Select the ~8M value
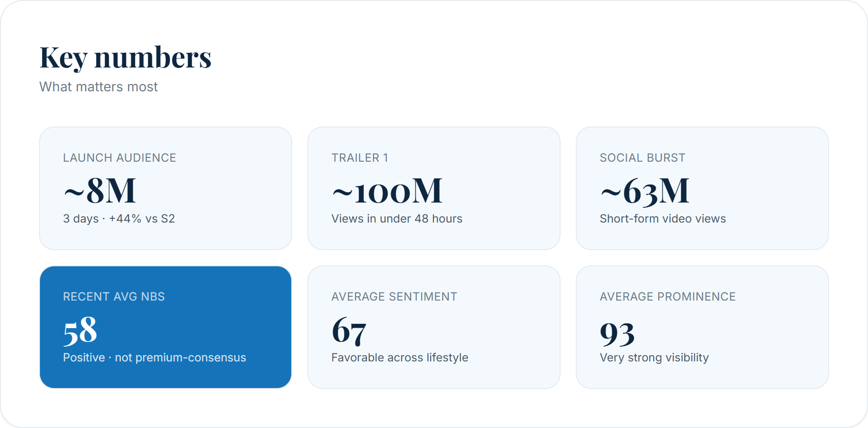The height and width of the screenshot is (428, 868). tap(100, 191)
